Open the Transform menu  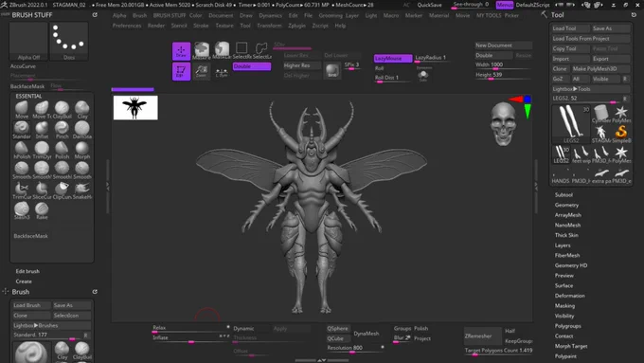click(x=269, y=26)
